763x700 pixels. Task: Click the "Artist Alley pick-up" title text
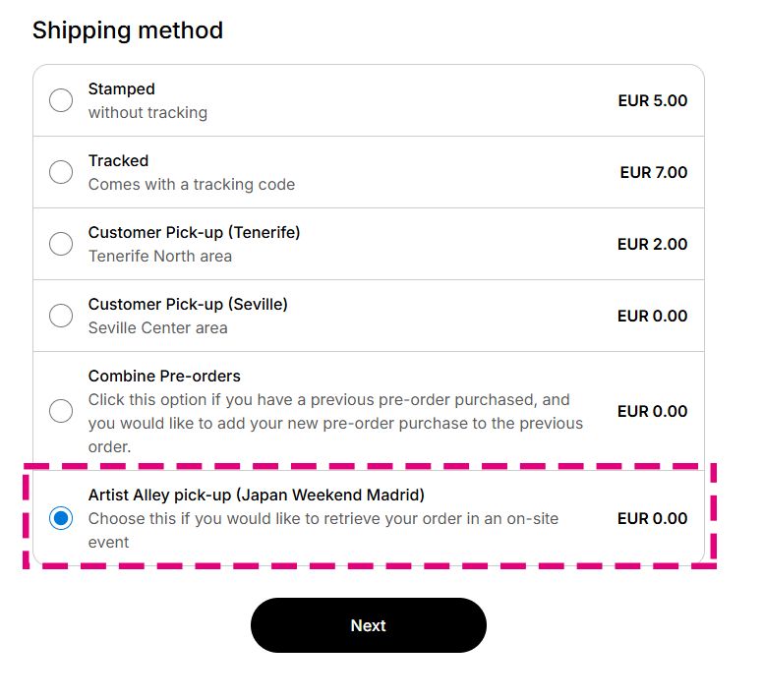pos(256,494)
